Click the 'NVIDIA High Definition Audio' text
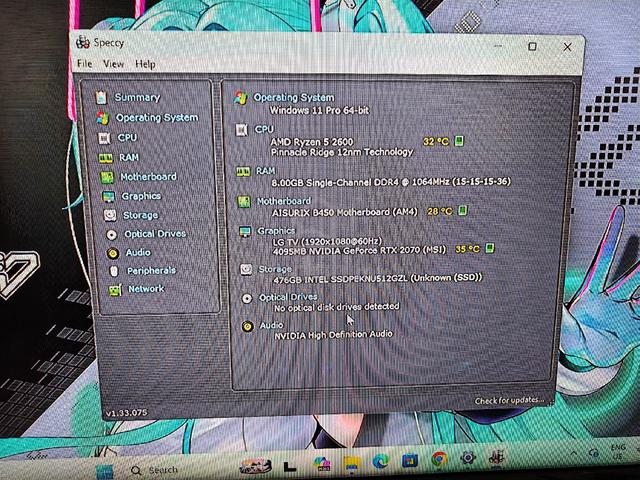This screenshot has width=640, height=480. point(333,335)
